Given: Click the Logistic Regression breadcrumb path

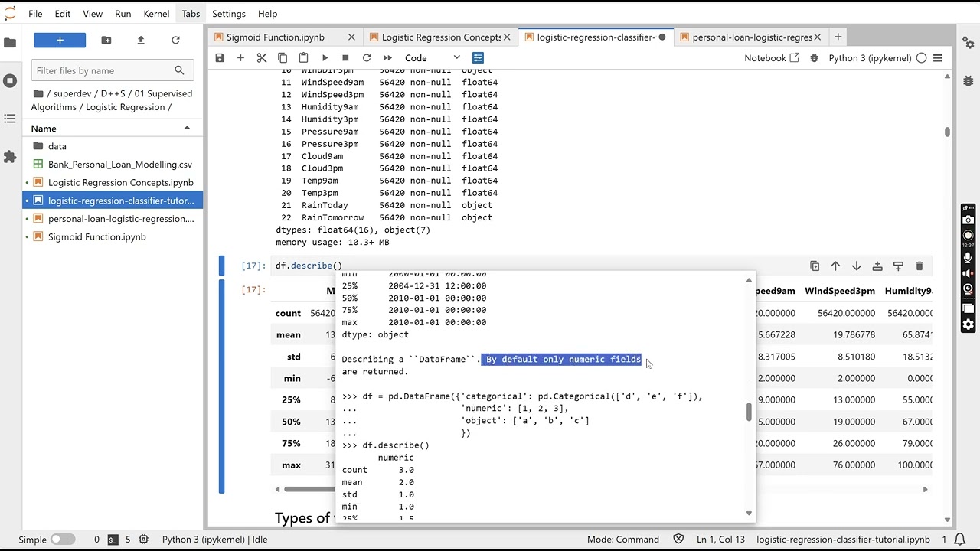Looking at the screenshot, I should (126, 107).
